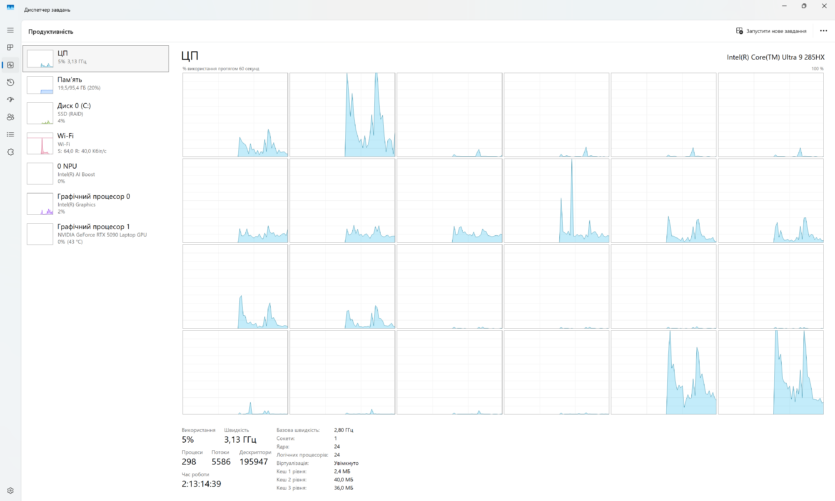Click the 'Продуктивність' page heading
Screen dimensions: 835x501
pos(51,32)
